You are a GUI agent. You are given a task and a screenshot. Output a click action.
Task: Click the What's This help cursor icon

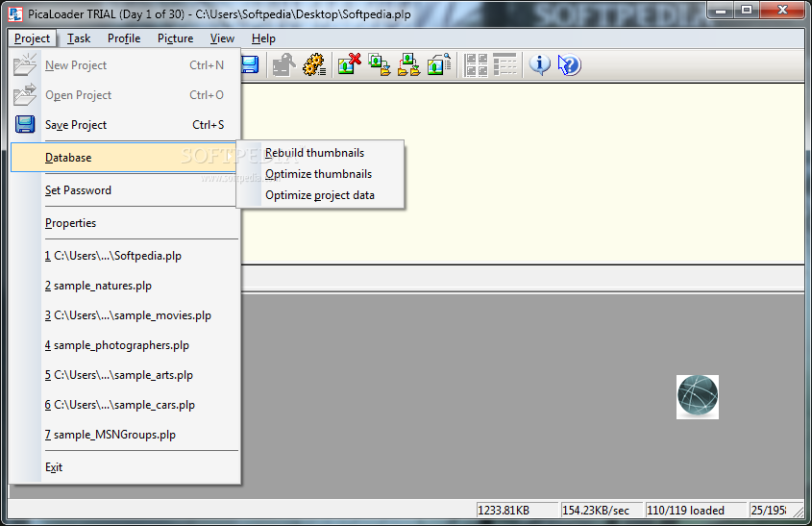click(x=570, y=64)
